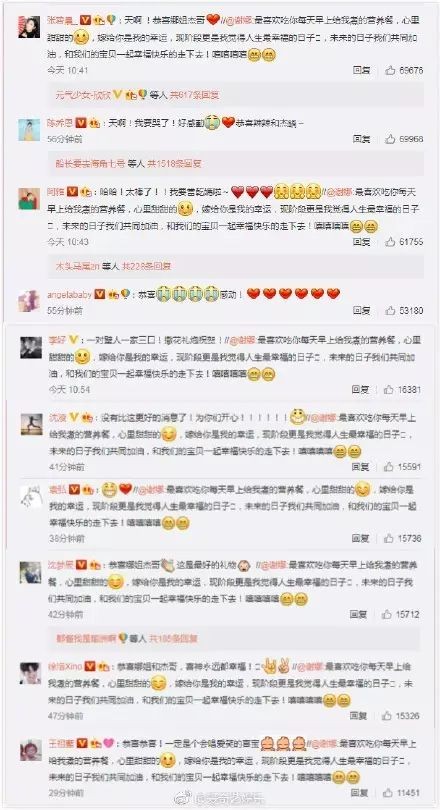Reply to the comment posted 今天 10:41
440x810 pixels.
362,70
